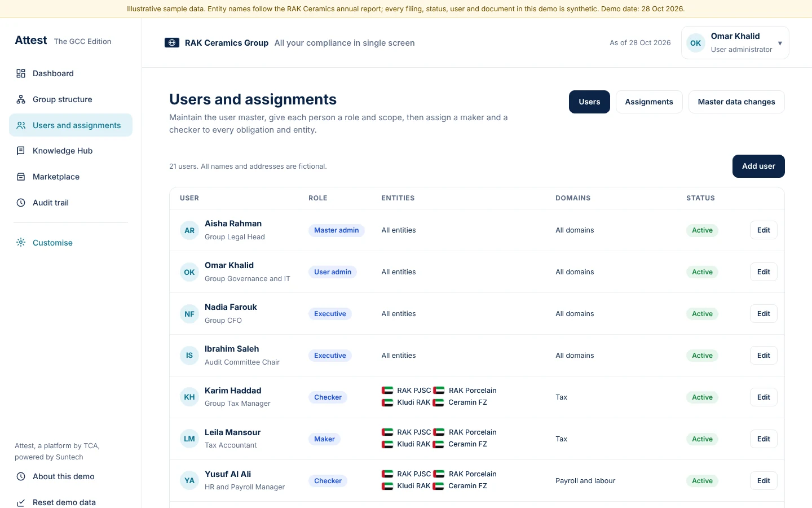The width and height of the screenshot is (812, 508).
Task: Open Dashboard from the sidebar
Action: point(70,73)
